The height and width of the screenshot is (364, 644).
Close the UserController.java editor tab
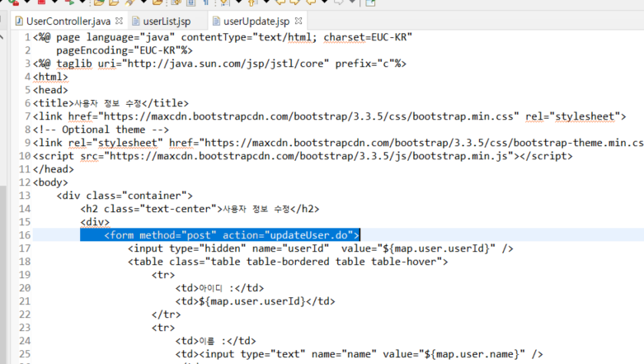[x=119, y=21]
